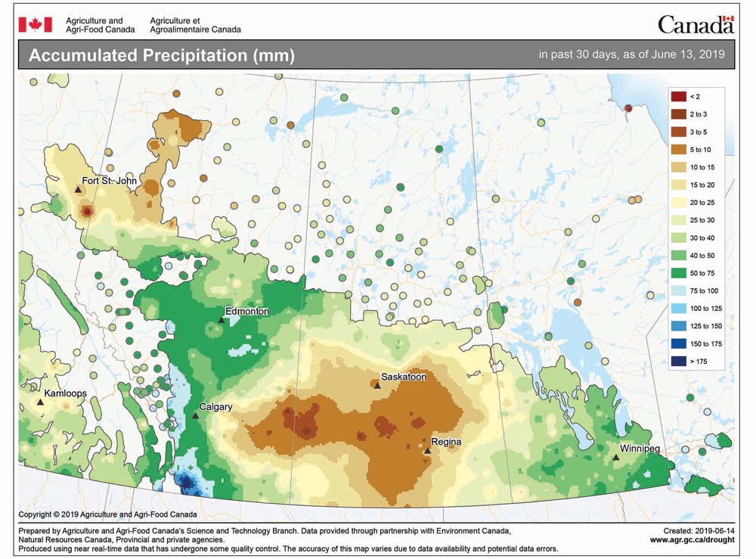The height and width of the screenshot is (559, 756).
Task: Select the Calgary city marker
Action: click(x=197, y=417)
